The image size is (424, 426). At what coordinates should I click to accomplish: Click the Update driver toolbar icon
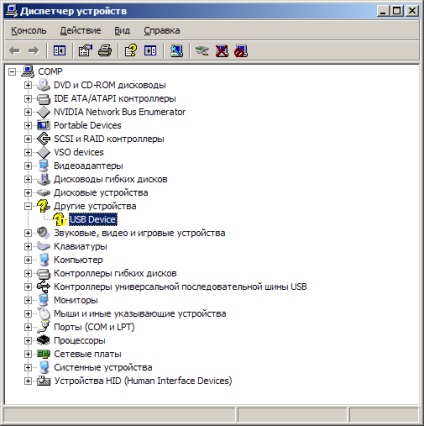coord(202,51)
